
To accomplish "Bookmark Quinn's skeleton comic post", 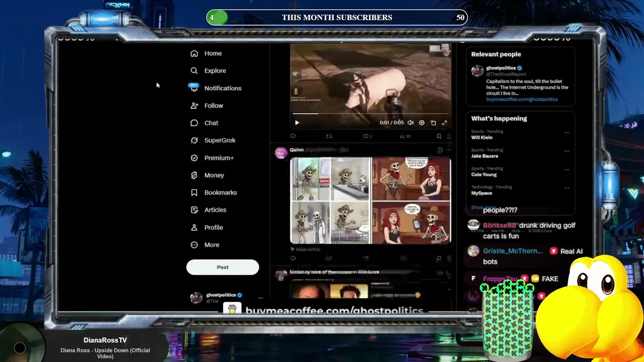I will 439,258.
